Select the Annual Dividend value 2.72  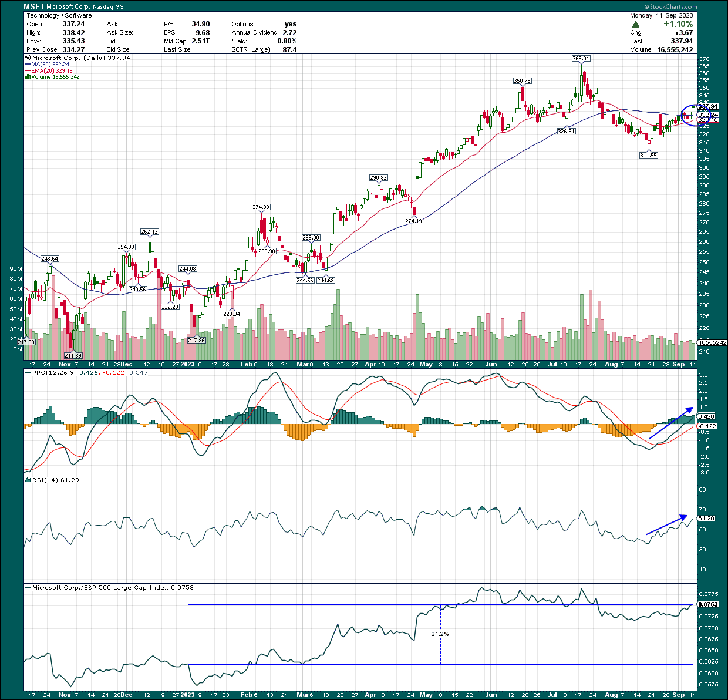(289, 33)
